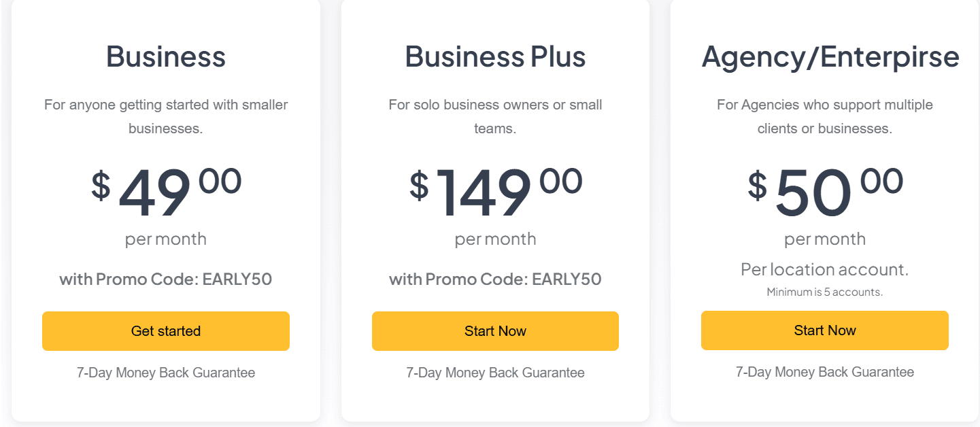Click Start Now under Agency/Enterpirse
This screenshot has width=980, height=427.
pyautogui.click(x=824, y=330)
